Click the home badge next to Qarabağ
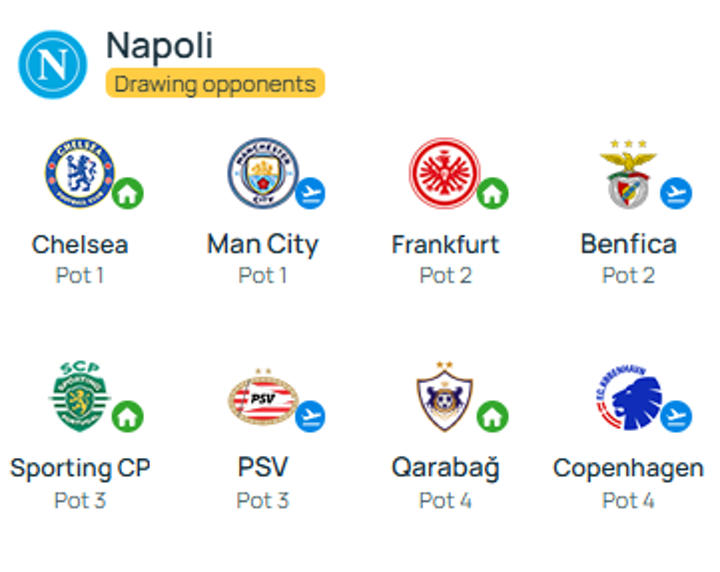 [x=492, y=415]
